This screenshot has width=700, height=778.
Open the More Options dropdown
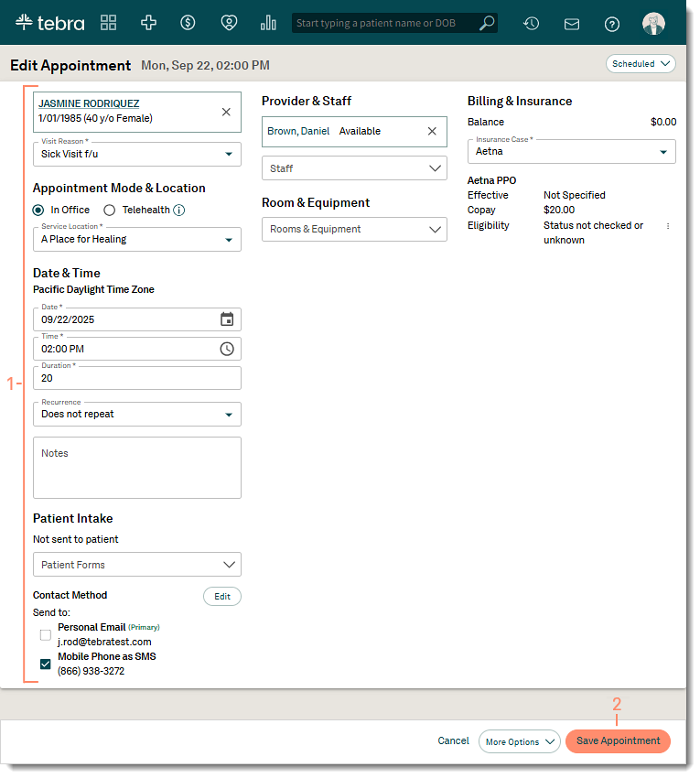click(520, 741)
